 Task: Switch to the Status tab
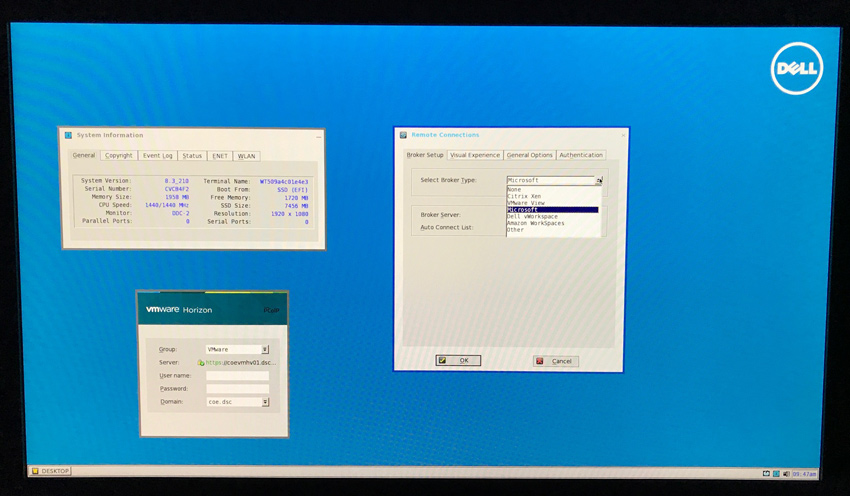192,156
